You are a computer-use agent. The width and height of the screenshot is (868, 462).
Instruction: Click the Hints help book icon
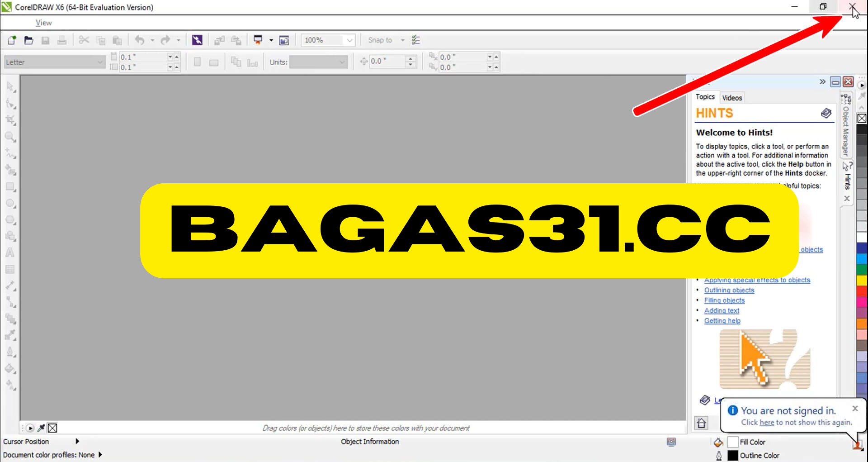pyautogui.click(x=826, y=113)
